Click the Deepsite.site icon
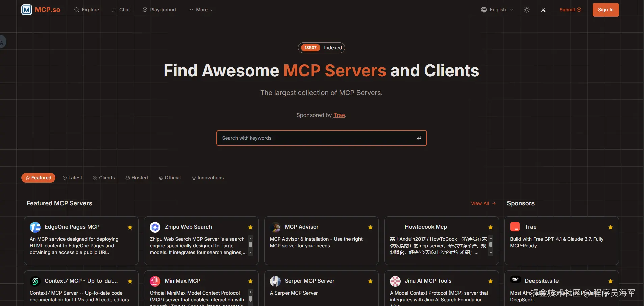Viewport: 644px width, 306px height. tap(515, 279)
